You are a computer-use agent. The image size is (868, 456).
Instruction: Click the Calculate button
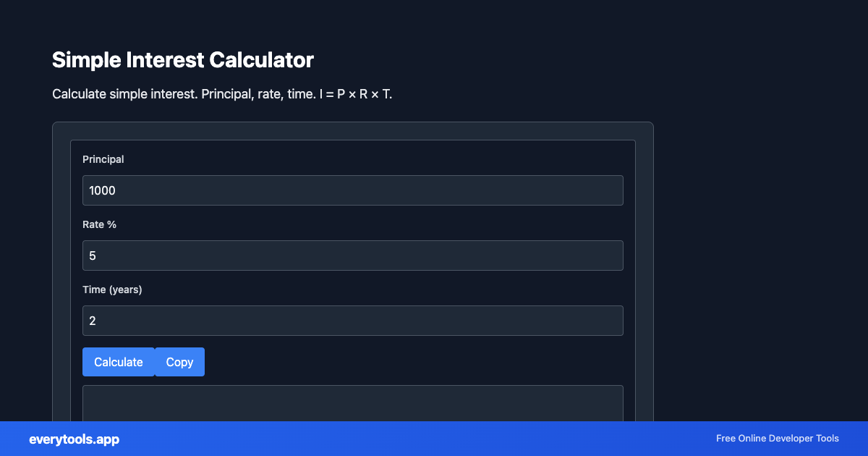[119, 362]
